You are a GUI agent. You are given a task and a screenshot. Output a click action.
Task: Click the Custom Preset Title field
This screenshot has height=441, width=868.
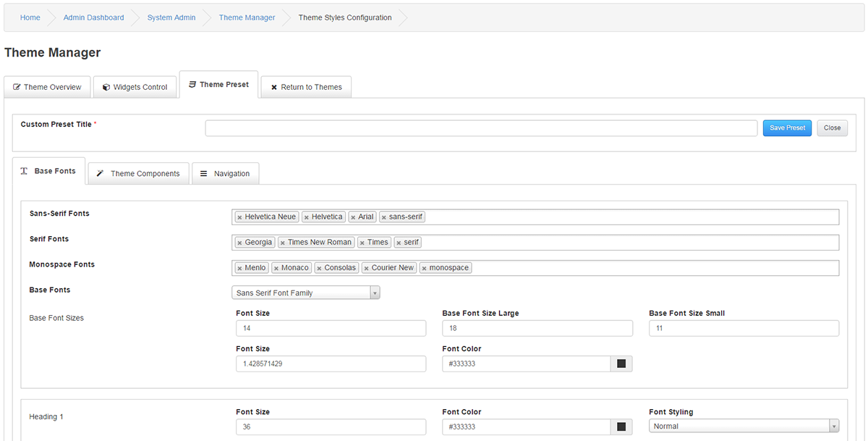(481, 128)
